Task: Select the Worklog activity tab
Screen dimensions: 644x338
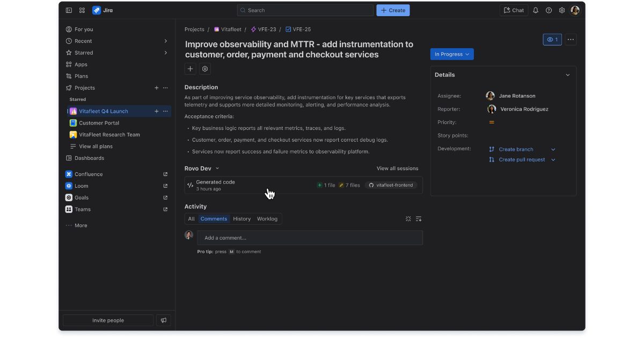Action: coord(267,219)
